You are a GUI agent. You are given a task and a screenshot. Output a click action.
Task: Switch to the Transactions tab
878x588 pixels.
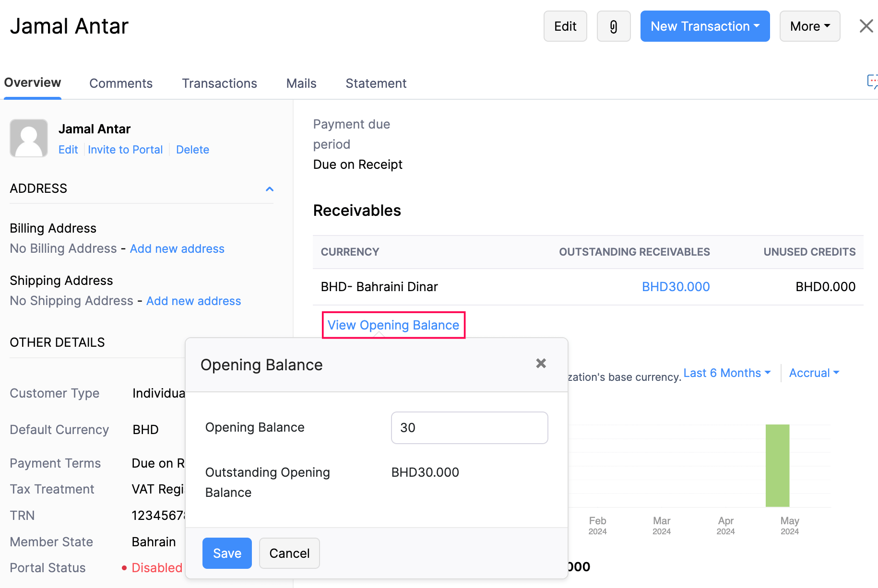[219, 83]
